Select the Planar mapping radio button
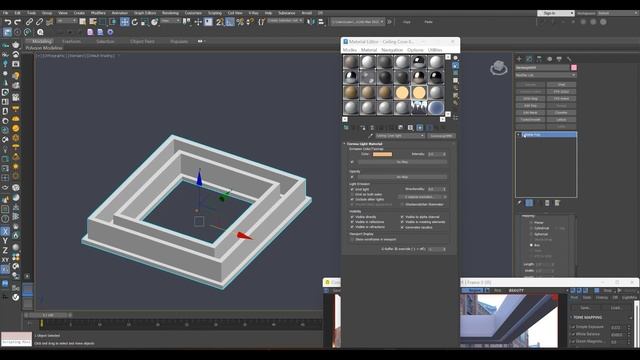 531,222
